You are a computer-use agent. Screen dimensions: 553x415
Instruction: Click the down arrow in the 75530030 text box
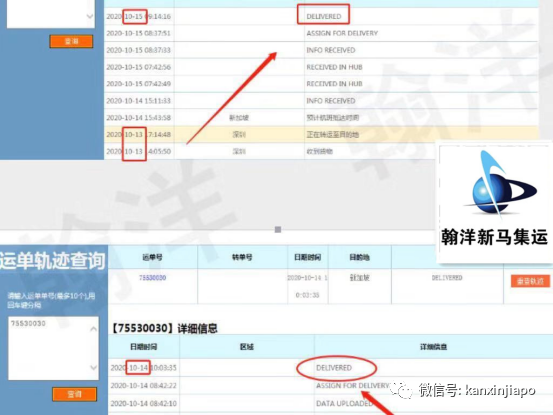[93, 367]
